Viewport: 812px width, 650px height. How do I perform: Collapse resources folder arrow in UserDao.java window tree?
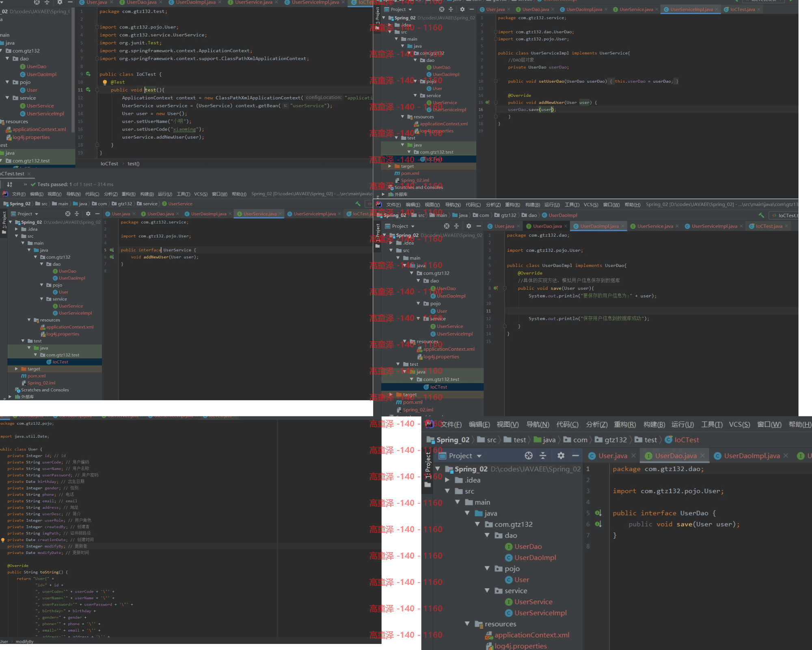coord(467,624)
